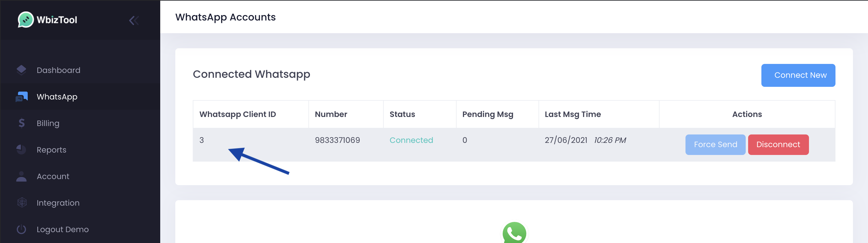Go to the Billing section

pos(48,123)
